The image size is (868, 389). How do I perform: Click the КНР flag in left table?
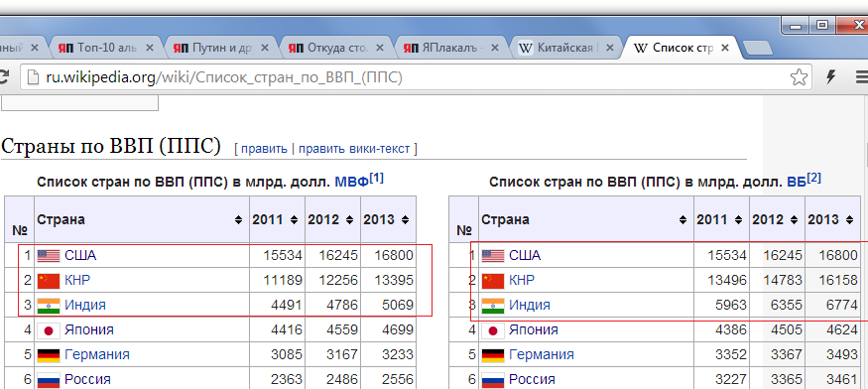tap(49, 281)
